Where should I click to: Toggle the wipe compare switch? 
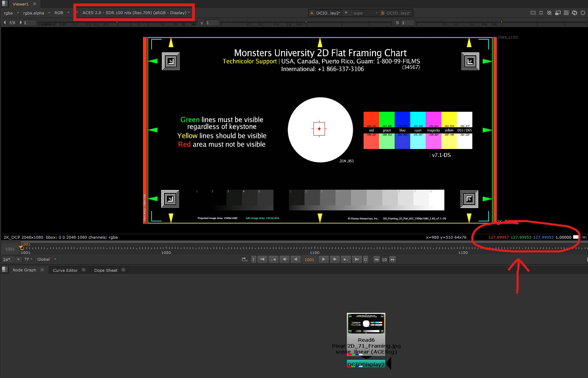pos(347,13)
